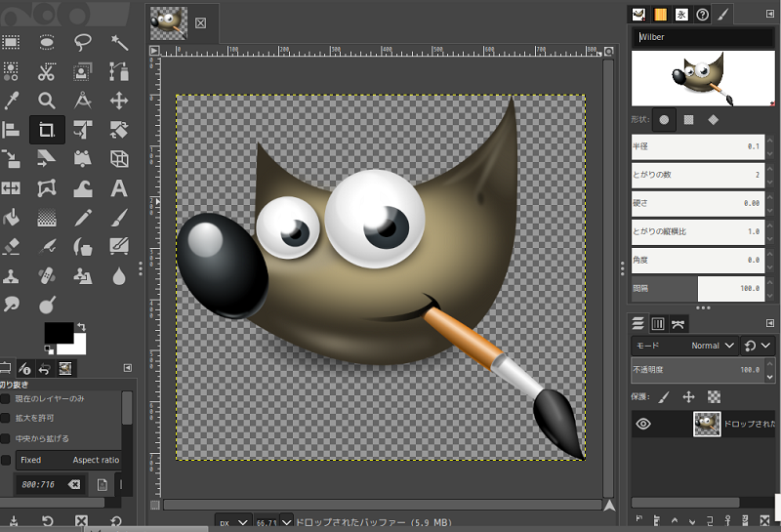
Task: Open the zoom percentage dropdown
Action: click(x=286, y=522)
